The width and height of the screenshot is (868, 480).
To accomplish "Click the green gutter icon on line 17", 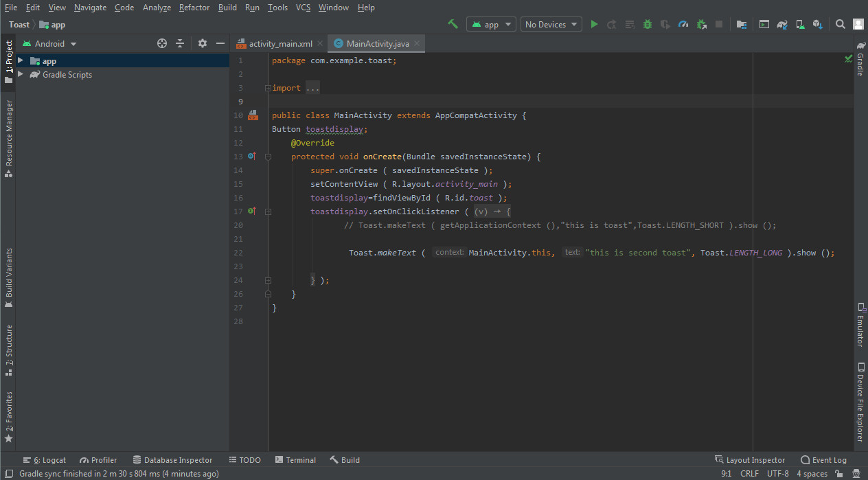I will click(252, 211).
